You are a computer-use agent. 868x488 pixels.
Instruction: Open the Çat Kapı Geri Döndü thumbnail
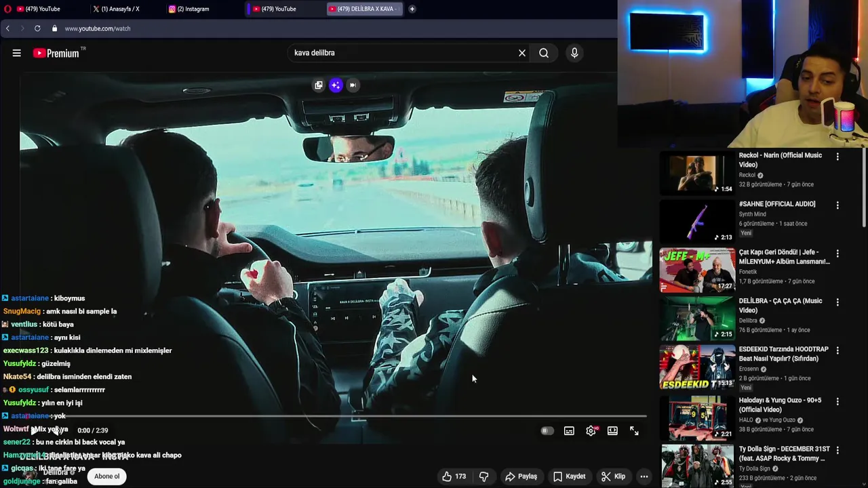(x=697, y=270)
